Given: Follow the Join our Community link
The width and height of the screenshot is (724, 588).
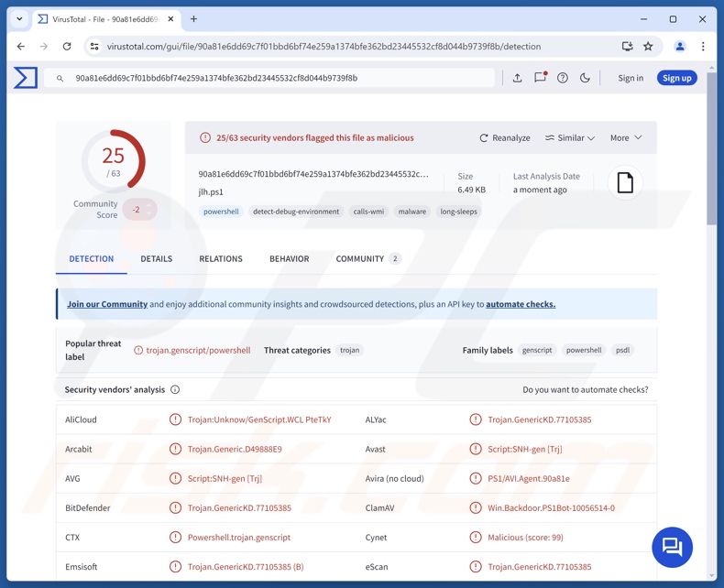Looking at the screenshot, I should coord(107,304).
